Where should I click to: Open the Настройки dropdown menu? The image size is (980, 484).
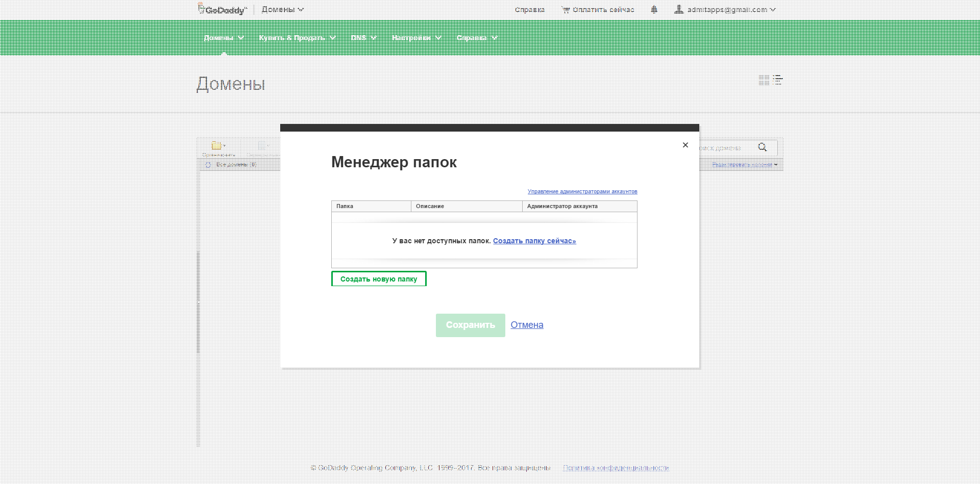(x=416, y=37)
